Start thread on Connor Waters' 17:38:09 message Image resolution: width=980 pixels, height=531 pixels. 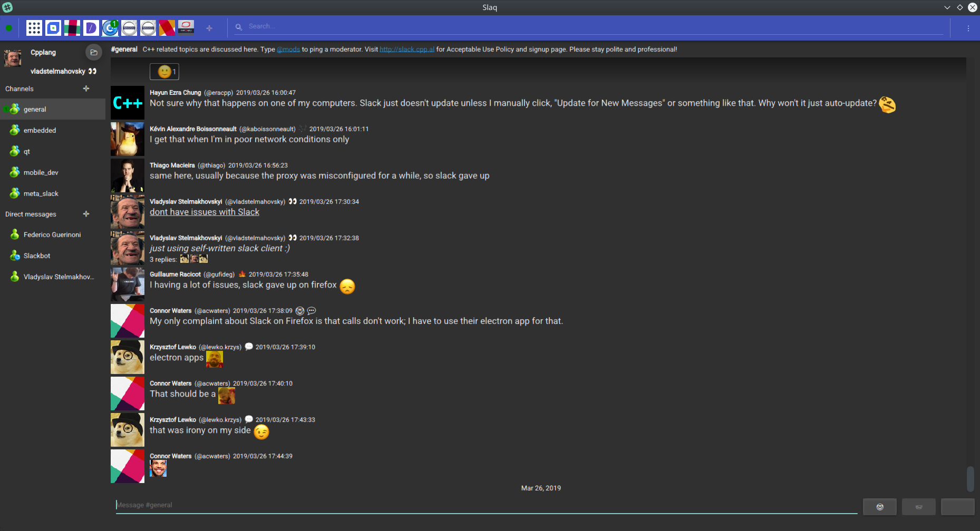[312, 311]
